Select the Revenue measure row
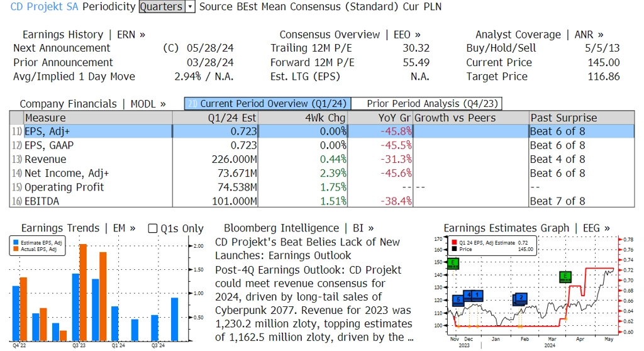This screenshot has height=351, width=644. click(x=322, y=160)
